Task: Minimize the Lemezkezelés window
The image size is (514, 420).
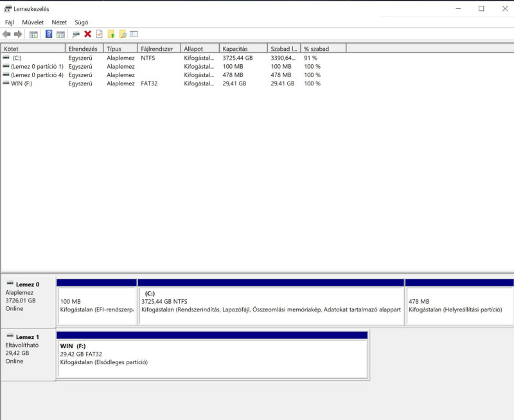Action: 458,8
